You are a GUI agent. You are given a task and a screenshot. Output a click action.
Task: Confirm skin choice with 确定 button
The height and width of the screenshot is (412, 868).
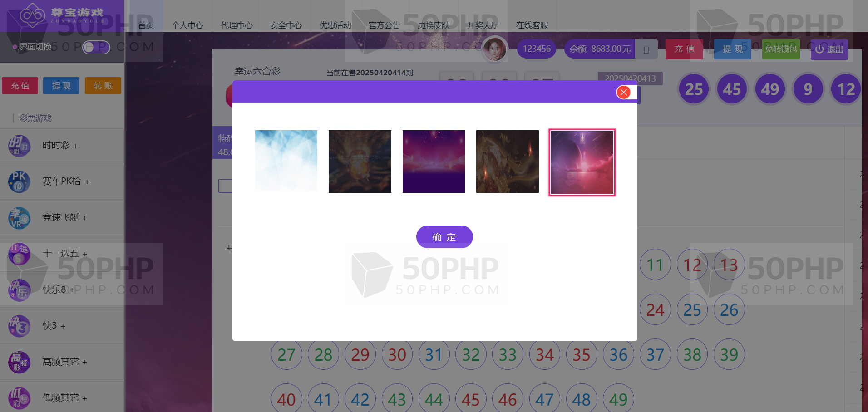pos(444,237)
